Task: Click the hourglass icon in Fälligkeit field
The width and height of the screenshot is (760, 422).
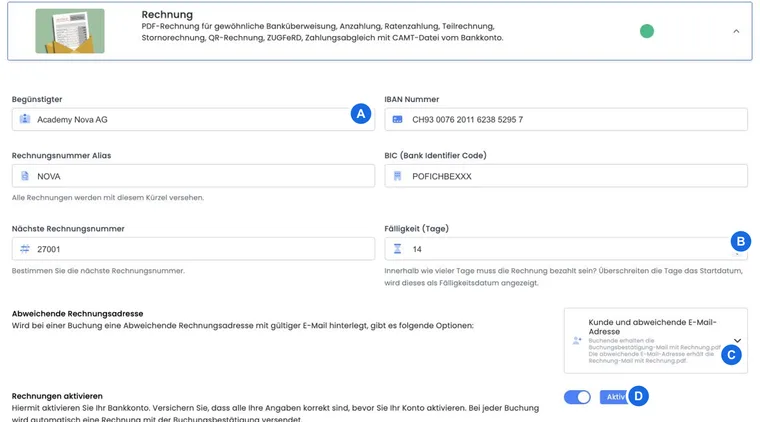Action: (397, 249)
